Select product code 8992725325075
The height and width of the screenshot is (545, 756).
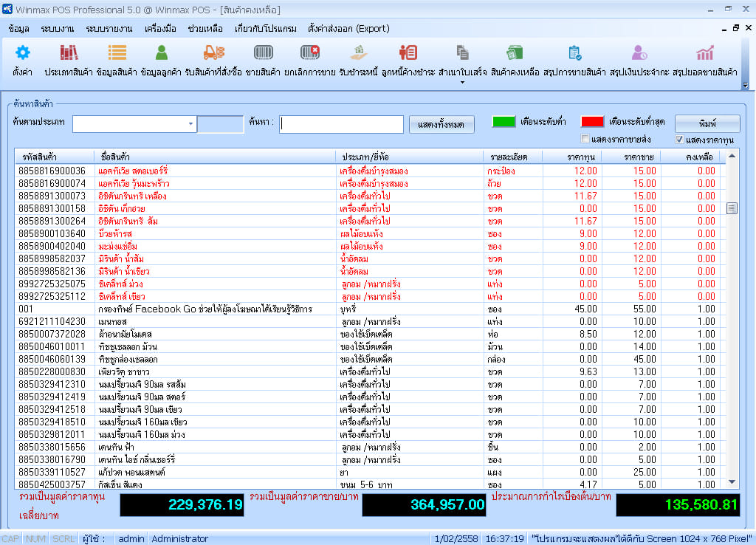coord(52,284)
